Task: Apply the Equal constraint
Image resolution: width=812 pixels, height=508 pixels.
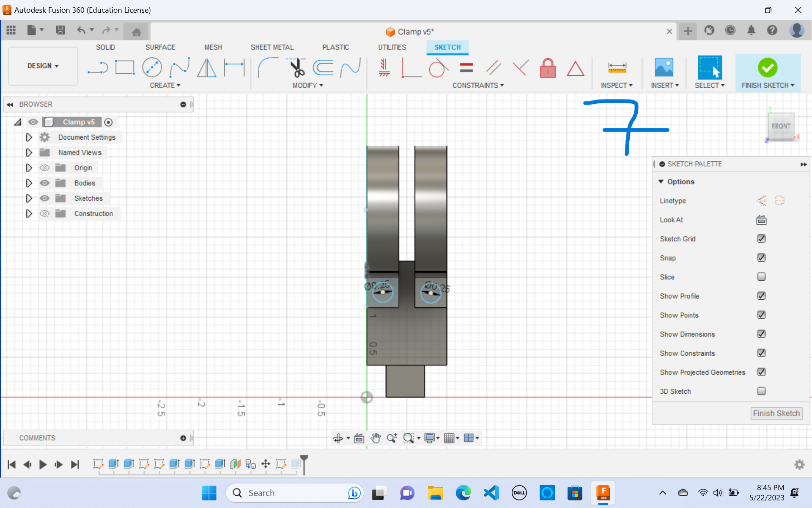Action: (x=466, y=67)
